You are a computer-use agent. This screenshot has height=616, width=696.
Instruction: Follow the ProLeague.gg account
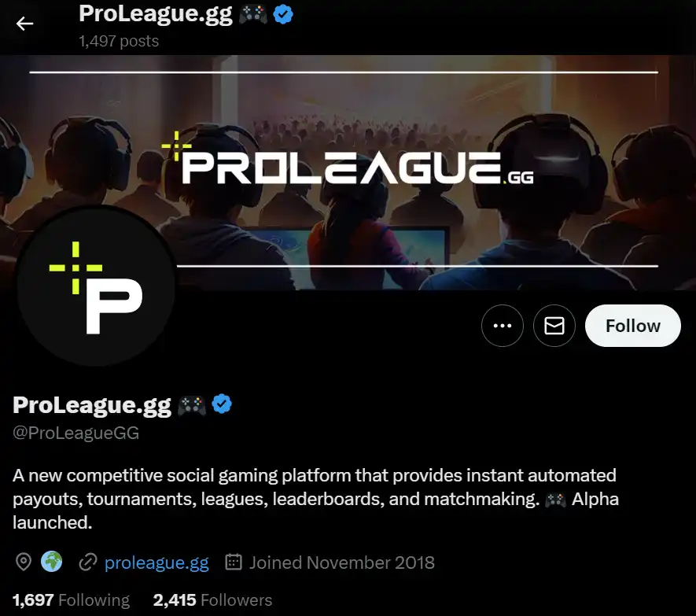click(x=632, y=326)
